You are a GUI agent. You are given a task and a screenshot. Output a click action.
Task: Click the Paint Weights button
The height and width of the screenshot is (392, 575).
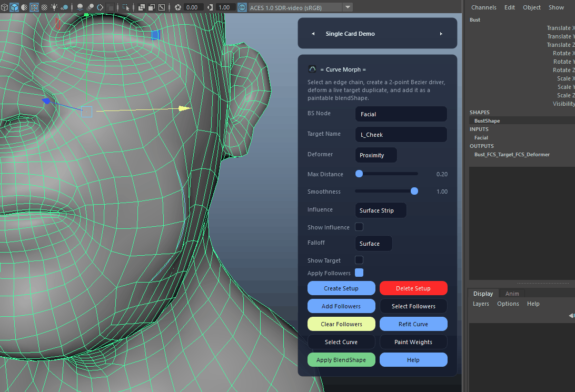pyautogui.click(x=413, y=342)
